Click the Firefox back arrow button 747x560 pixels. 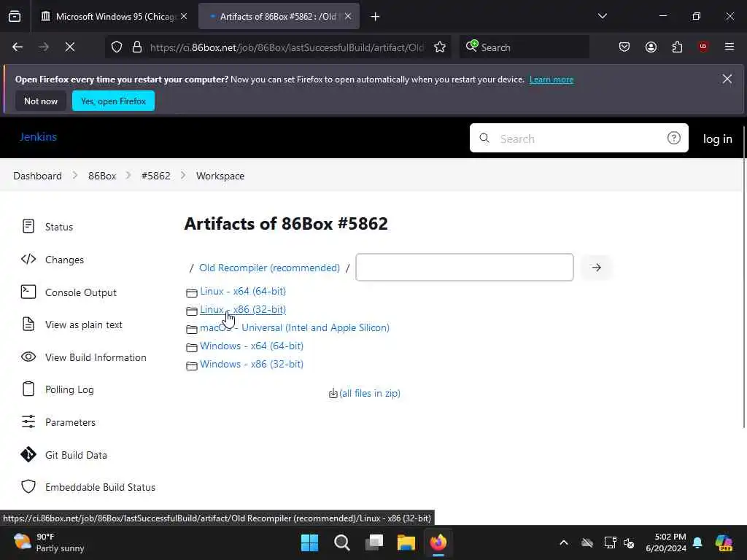pyautogui.click(x=18, y=47)
